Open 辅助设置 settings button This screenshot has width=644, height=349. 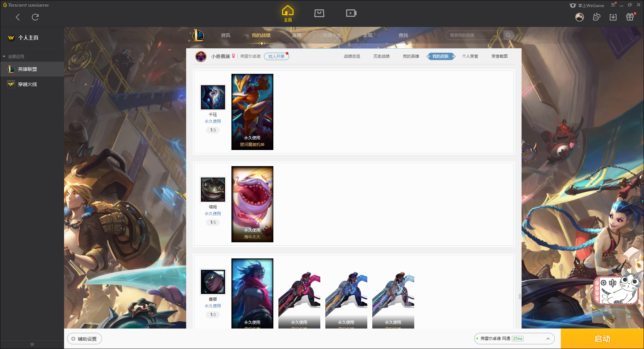tap(85, 339)
